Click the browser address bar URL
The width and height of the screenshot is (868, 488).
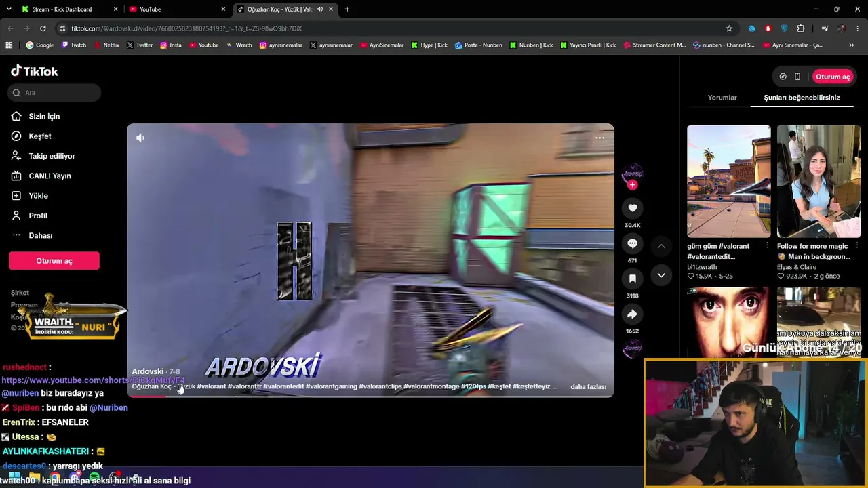(x=186, y=28)
